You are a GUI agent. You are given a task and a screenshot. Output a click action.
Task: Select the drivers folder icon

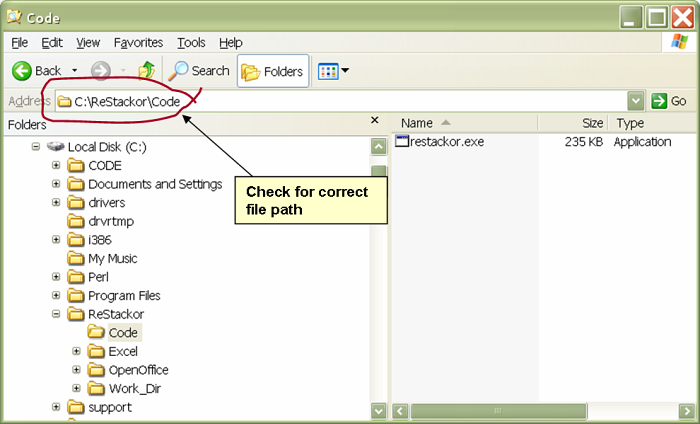[75, 203]
